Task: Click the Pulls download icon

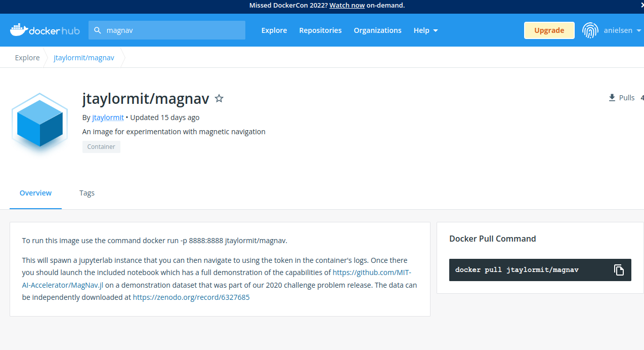Action: (612, 98)
